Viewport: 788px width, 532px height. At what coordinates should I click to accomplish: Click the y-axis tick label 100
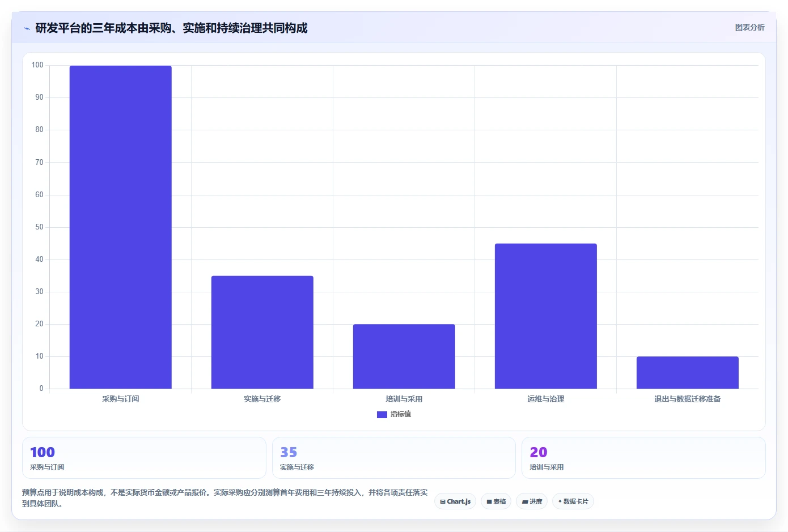tap(37, 65)
